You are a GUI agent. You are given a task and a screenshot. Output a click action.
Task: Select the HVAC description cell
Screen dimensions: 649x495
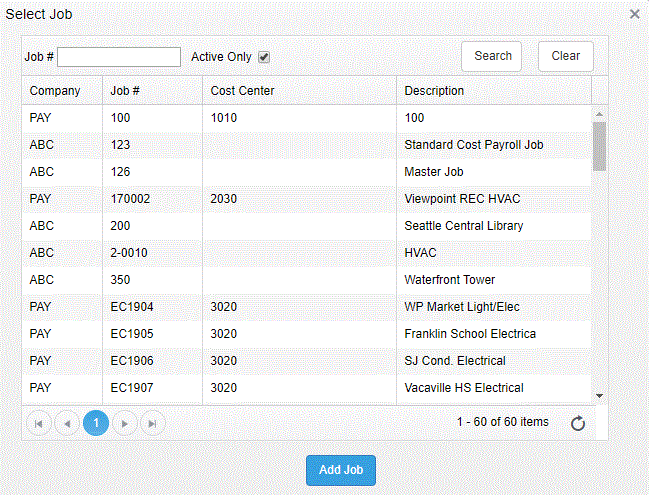[494, 253]
